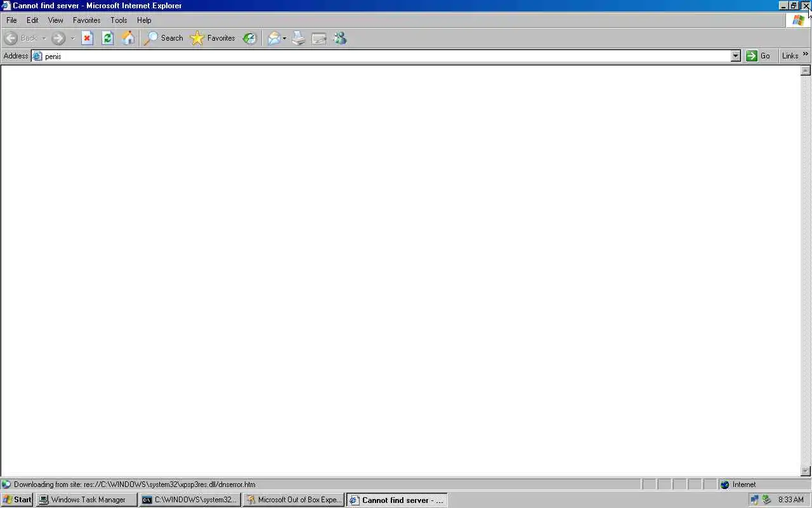
Task: Expand the Mail button dropdown arrow
Action: 284,38
